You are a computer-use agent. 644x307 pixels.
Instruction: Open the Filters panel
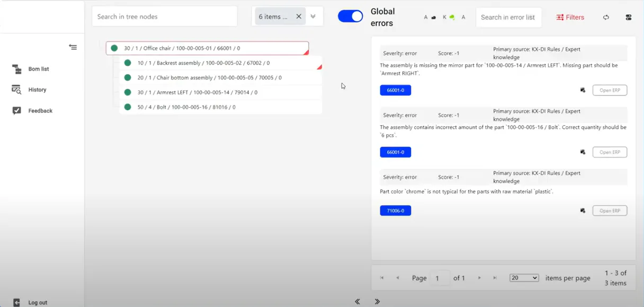[x=570, y=17]
